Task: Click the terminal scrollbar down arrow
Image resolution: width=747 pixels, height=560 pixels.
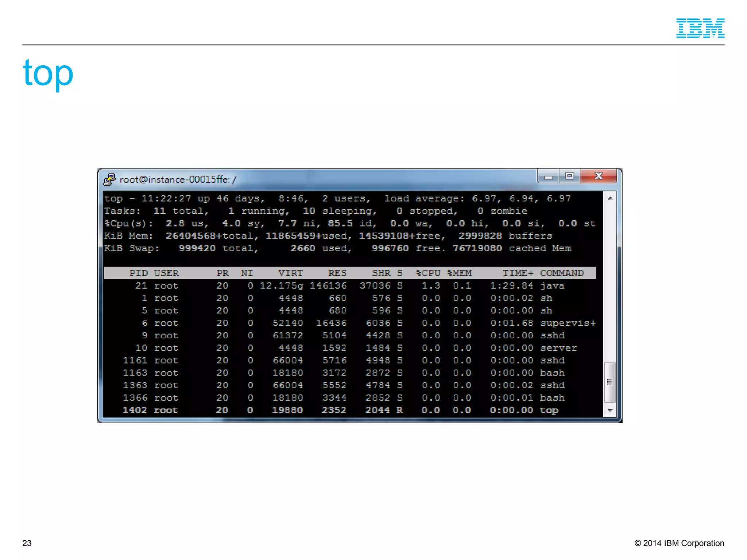Action: click(x=610, y=411)
